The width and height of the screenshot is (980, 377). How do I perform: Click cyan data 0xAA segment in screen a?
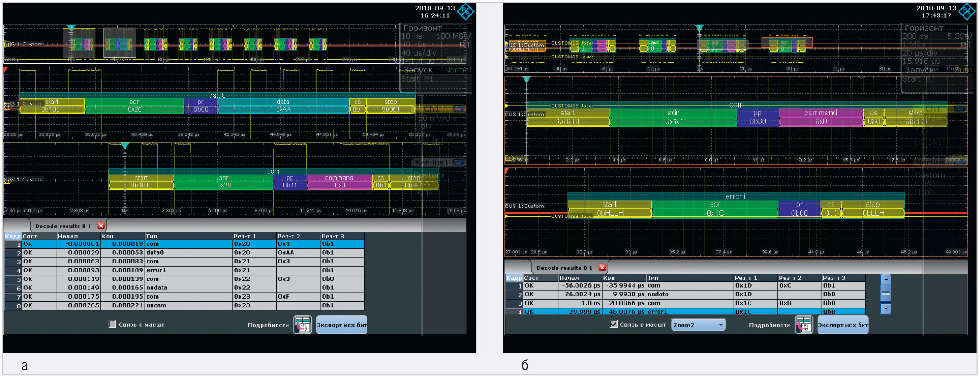pyautogui.click(x=283, y=106)
